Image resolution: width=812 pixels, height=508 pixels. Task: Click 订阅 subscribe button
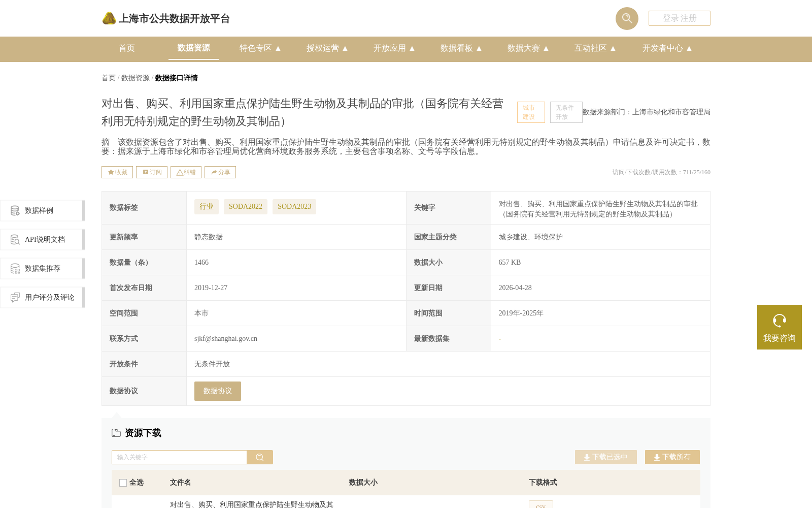(x=152, y=172)
